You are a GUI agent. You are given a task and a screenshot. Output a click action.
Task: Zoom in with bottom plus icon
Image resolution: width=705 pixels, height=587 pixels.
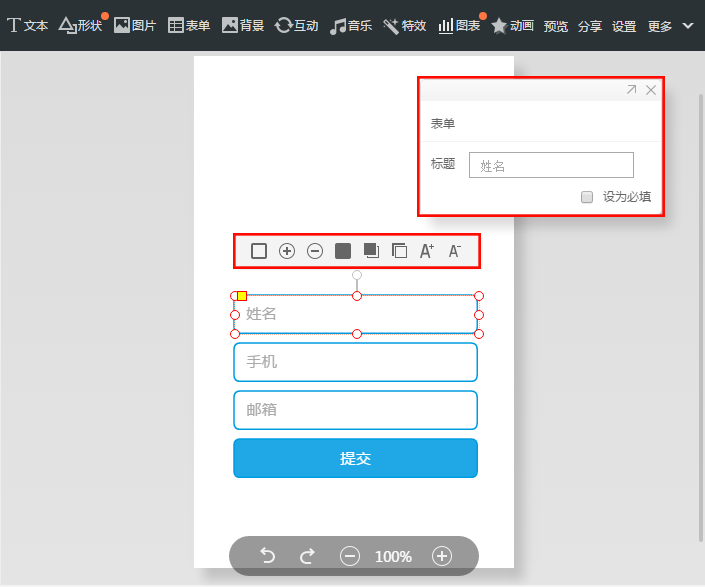pos(442,556)
